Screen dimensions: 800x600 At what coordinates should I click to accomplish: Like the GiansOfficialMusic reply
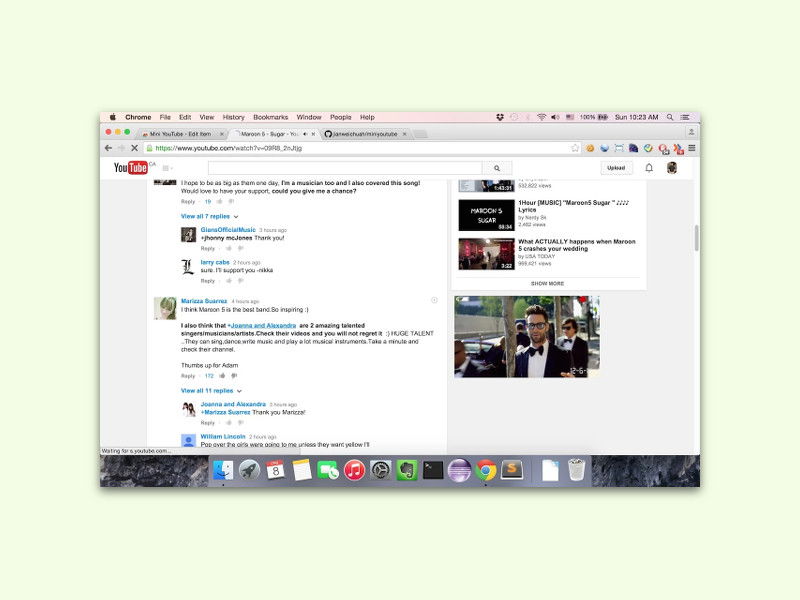tap(229, 248)
